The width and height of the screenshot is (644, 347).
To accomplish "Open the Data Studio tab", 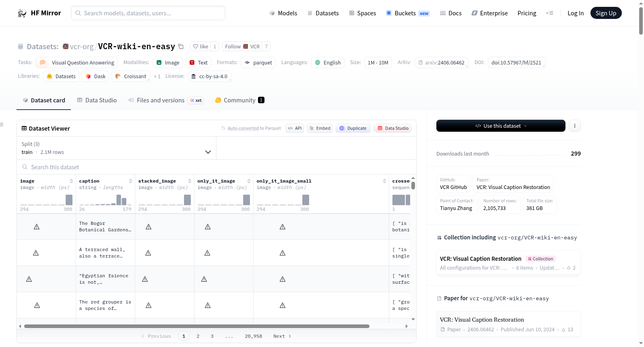I will click(97, 100).
